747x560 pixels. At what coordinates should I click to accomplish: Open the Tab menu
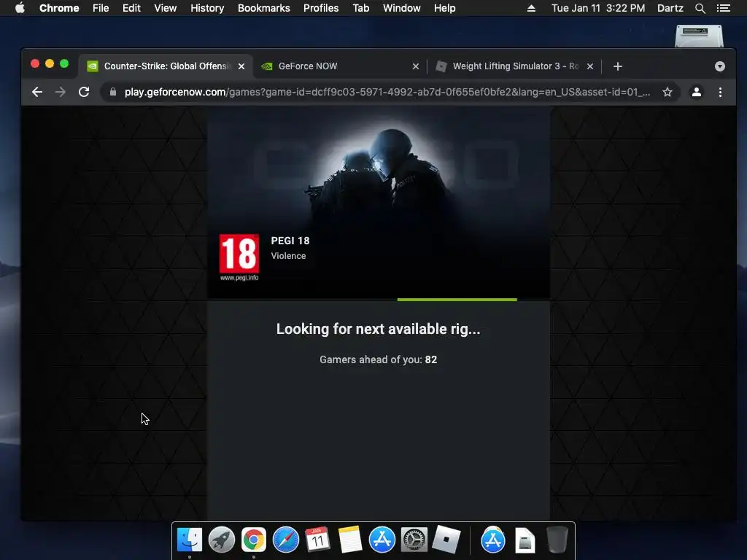tap(360, 8)
